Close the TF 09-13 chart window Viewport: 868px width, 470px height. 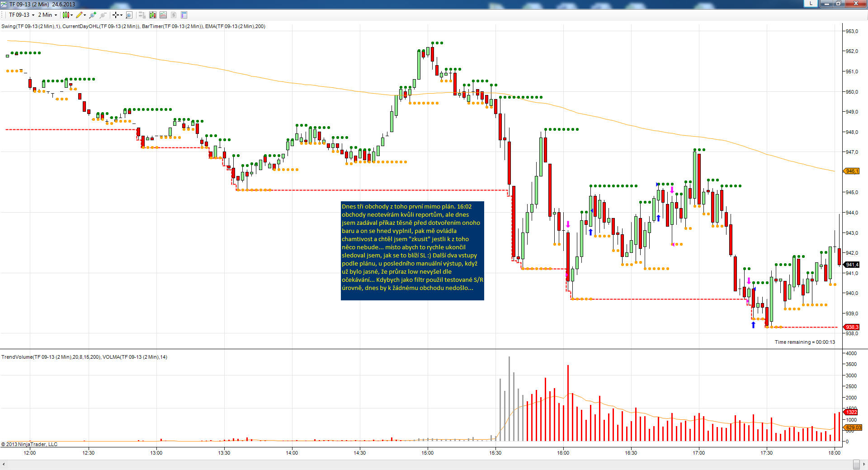[856, 4]
